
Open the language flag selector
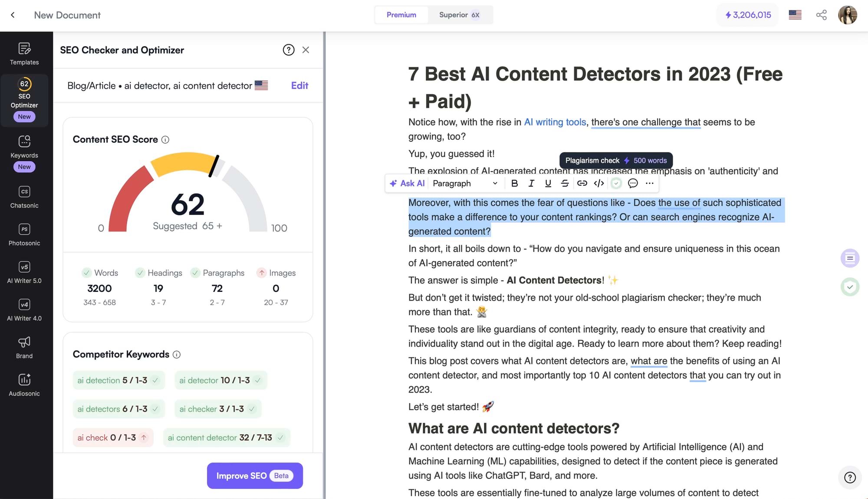pyautogui.click(x=795, y=14)
